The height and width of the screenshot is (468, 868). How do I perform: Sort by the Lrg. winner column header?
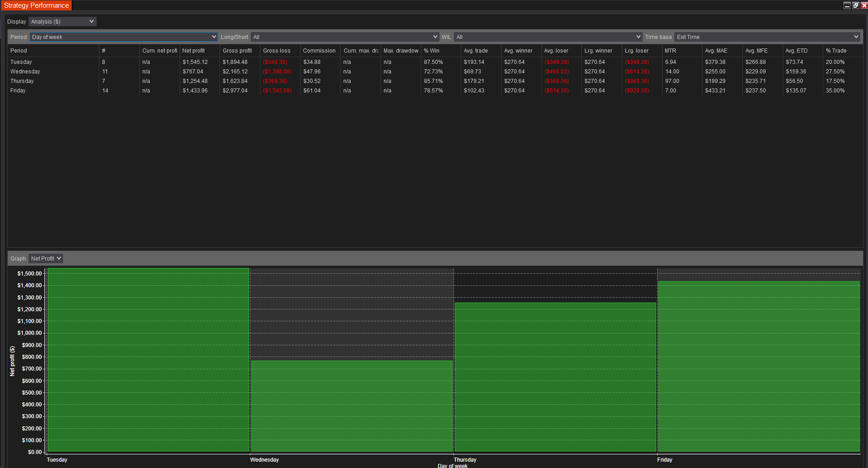click(x=602, y=51)
